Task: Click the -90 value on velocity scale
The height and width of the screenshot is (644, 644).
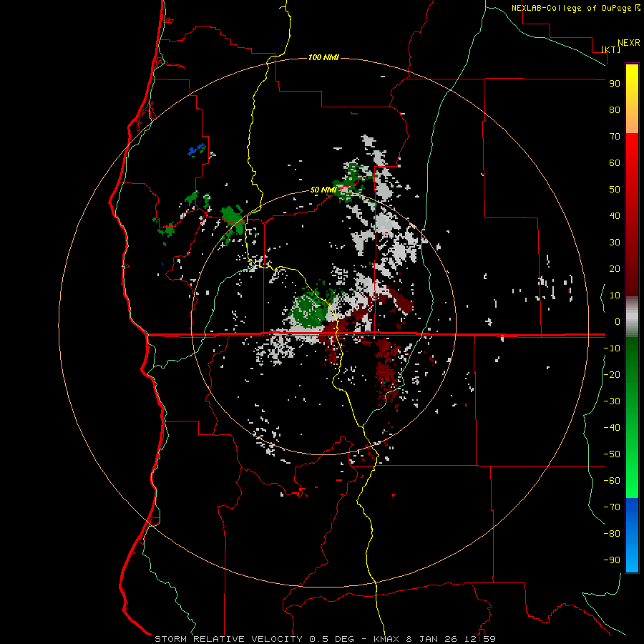Action: point(612,560)
